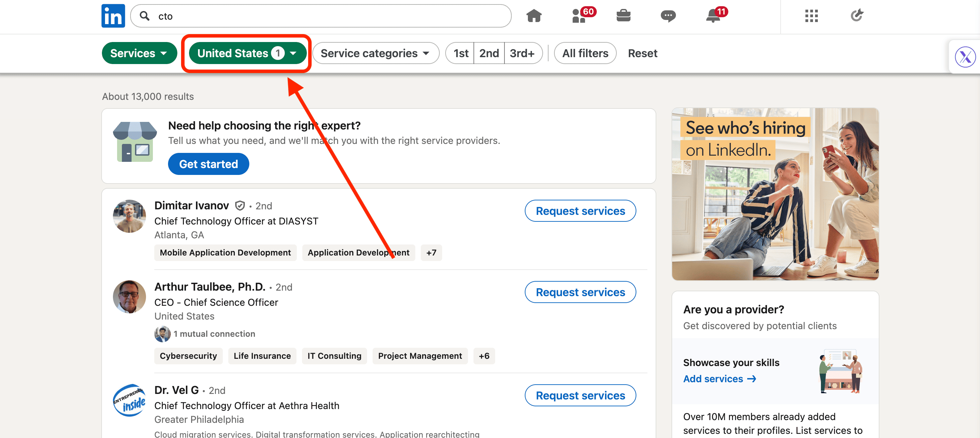Open the apps grid icon
The width and height of the screenshot is (980, 438).
811,16
